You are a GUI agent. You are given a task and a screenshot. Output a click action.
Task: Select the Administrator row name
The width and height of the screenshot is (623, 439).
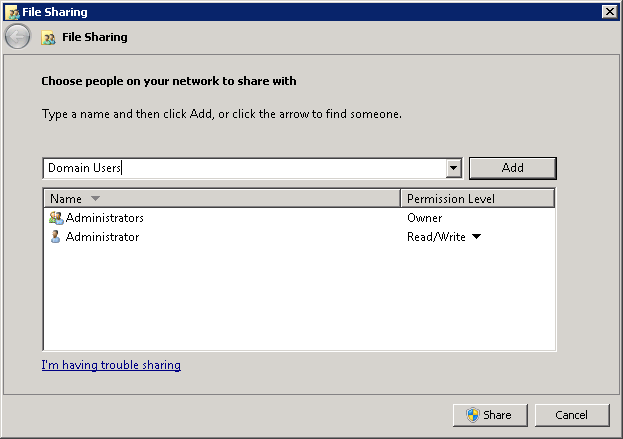tap(103, 237)
